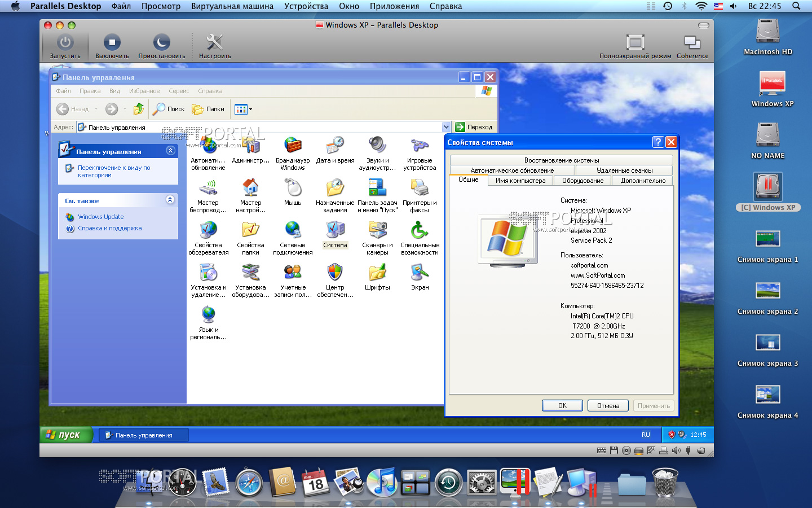Open the Windows Update link
This screenshot has width=812, height=508.
tap(101, 217)
